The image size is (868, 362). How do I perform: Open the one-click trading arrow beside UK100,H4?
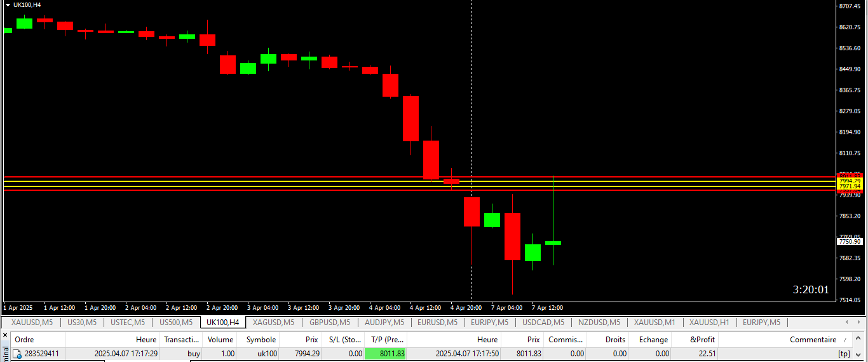[8, 5]
